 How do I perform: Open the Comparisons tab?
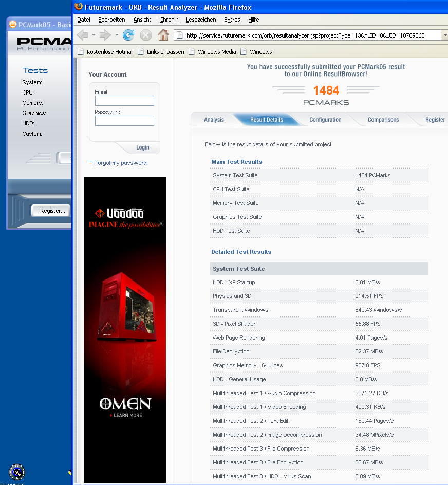coord(383,120)
